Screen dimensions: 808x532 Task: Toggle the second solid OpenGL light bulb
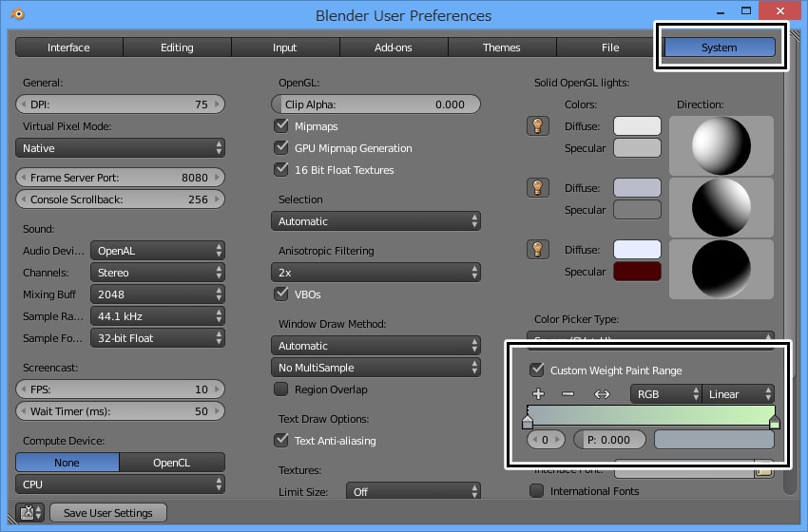(537, 188)
